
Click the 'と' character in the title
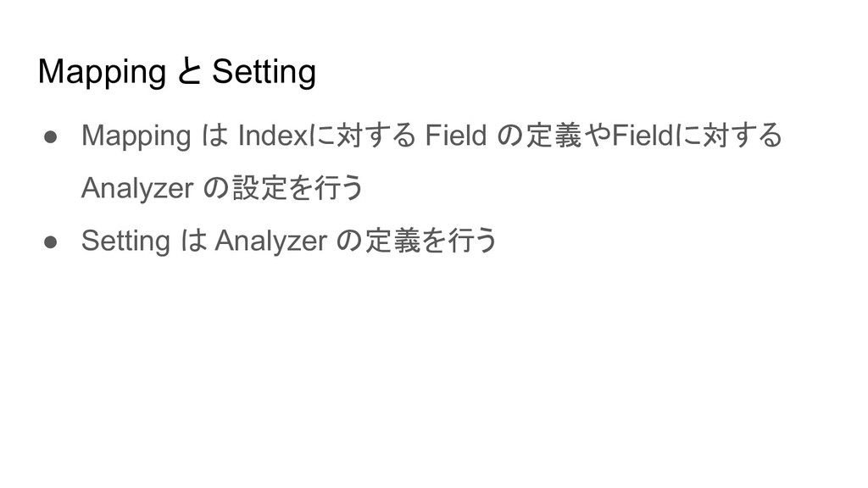pyautogui.click(x=189, y=72)
